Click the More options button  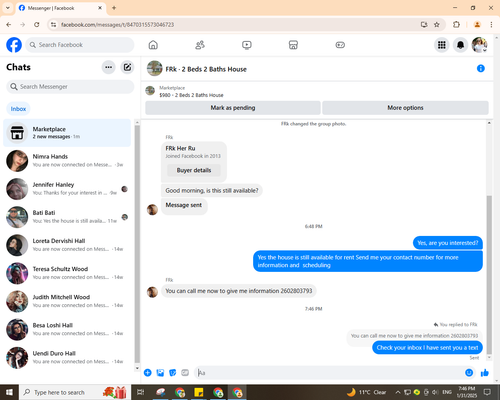tap(405, 108)
